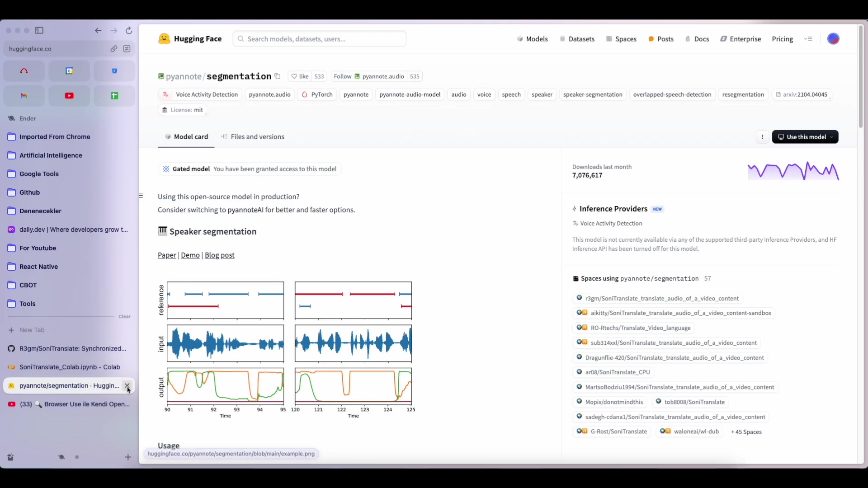Open reader view icon in URL bar
This screenshot has width=868, height=488.
127,49
